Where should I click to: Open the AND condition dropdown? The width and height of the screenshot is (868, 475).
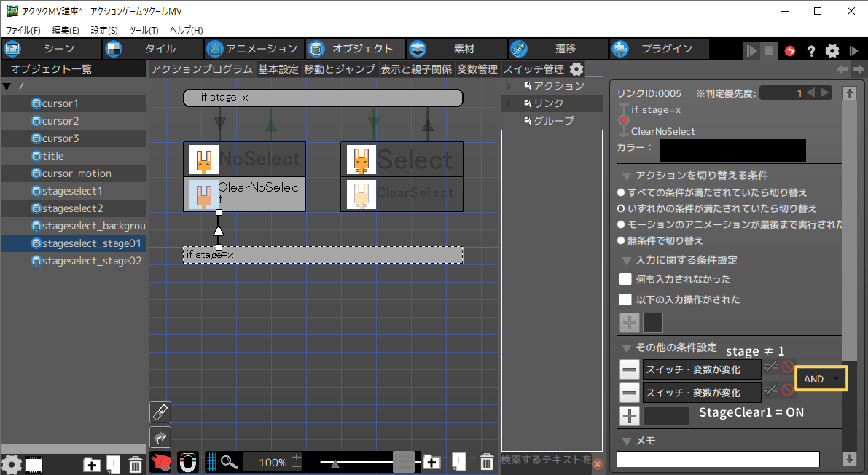coord(821,379)
